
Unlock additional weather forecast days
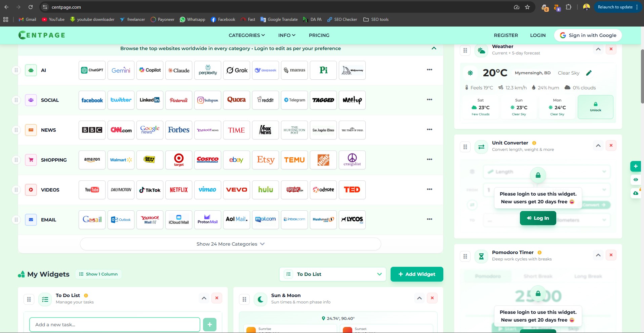tap(596, 107)
